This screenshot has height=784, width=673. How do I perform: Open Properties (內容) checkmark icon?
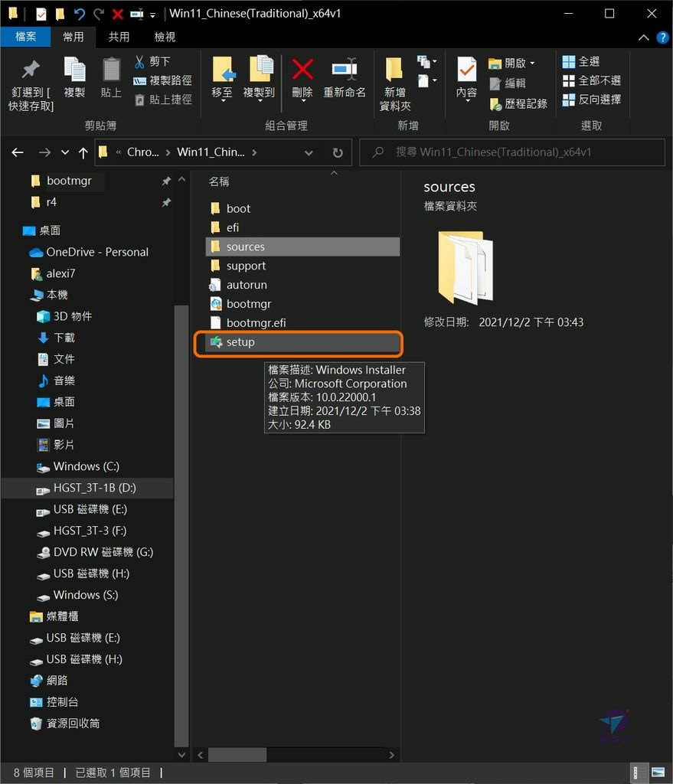point(466,70)
